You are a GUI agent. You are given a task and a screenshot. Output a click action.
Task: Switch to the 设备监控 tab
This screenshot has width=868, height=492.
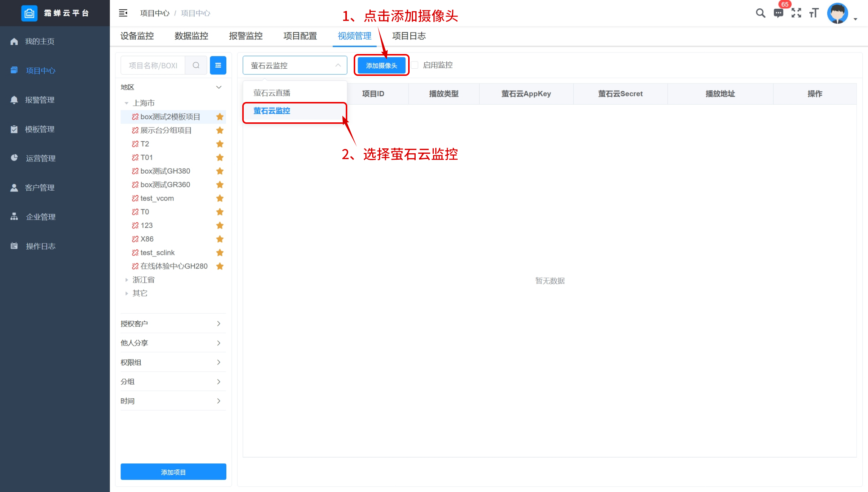coord(137,36)
